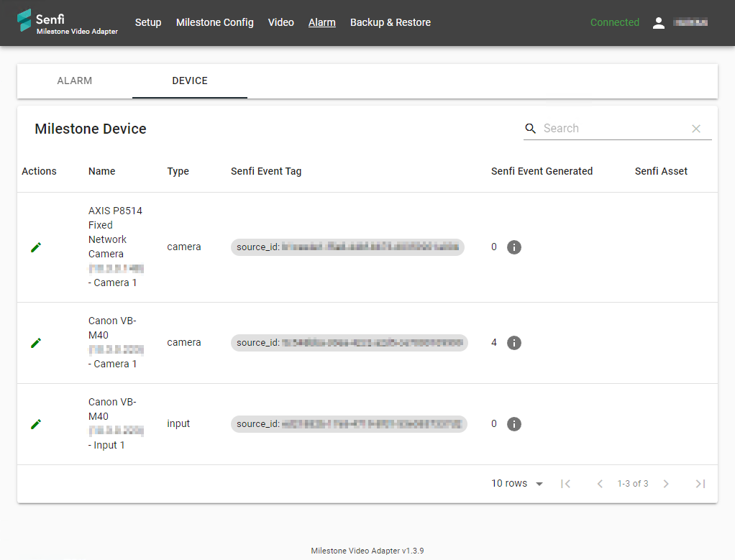Click the '1-3 of 3' pagination text
Viewport: 735px width, 560px height.
click(x=633, y=484)
